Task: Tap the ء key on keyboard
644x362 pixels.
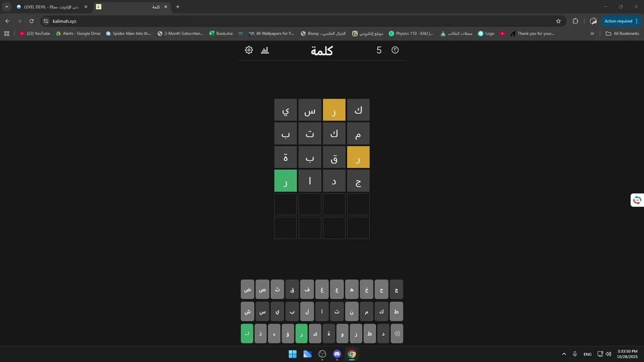Action: pos(274,333)
